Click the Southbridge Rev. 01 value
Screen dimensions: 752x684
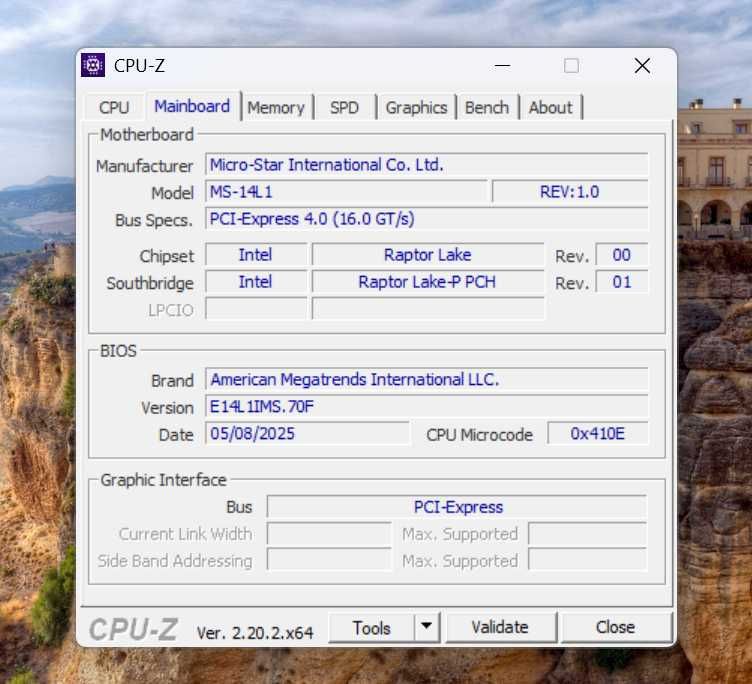[x=622, y=282]
